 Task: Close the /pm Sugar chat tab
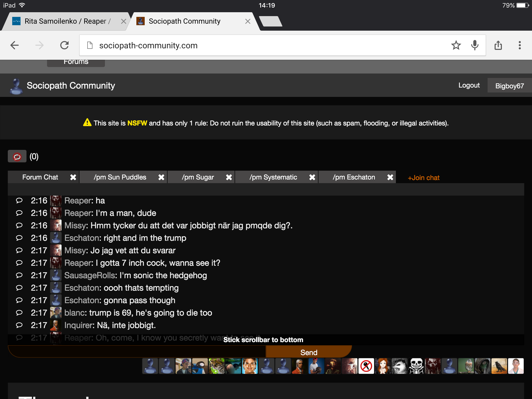pyautogui.click(x=229, y=177)
